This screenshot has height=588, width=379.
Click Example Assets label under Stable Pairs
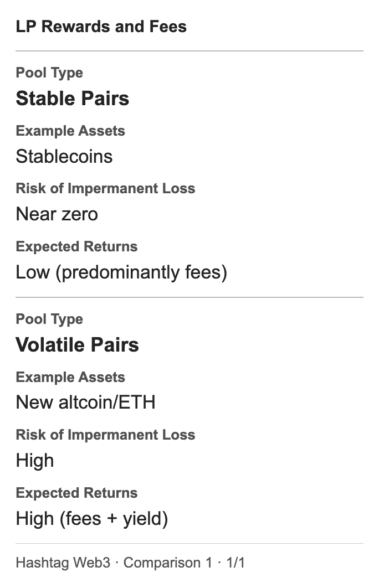[x=70, y=131]
